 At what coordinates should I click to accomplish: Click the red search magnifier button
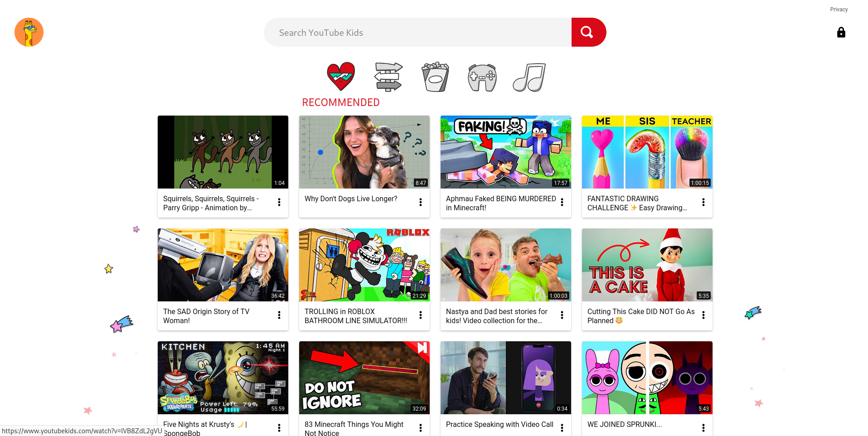(x=588, y=32)
